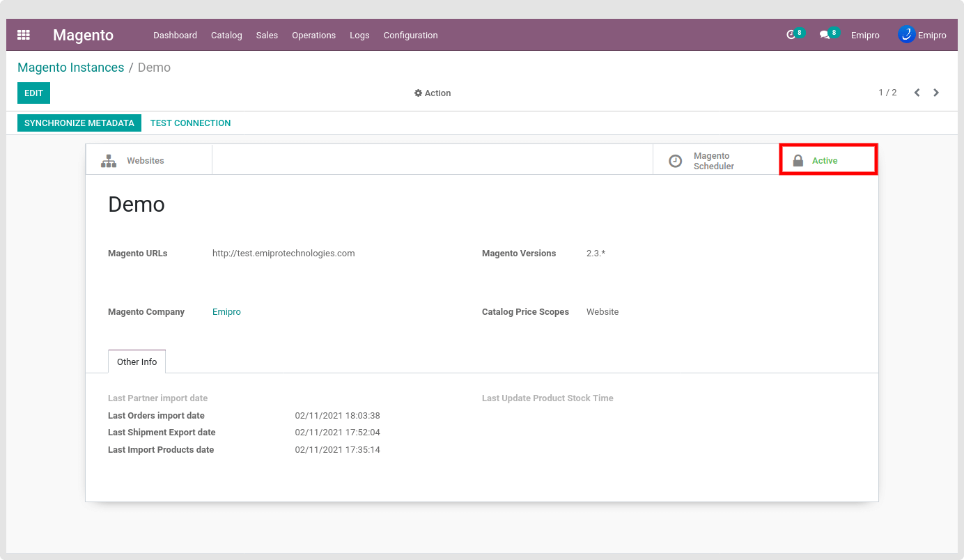
Task: Click the lock icon beside Active
Action: click(x=798, y=161)
